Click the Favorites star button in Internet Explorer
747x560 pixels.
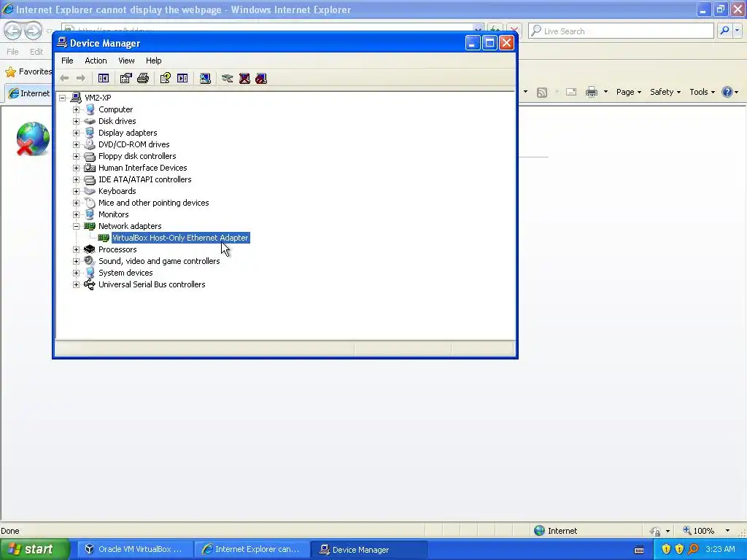tap(28, 71)
